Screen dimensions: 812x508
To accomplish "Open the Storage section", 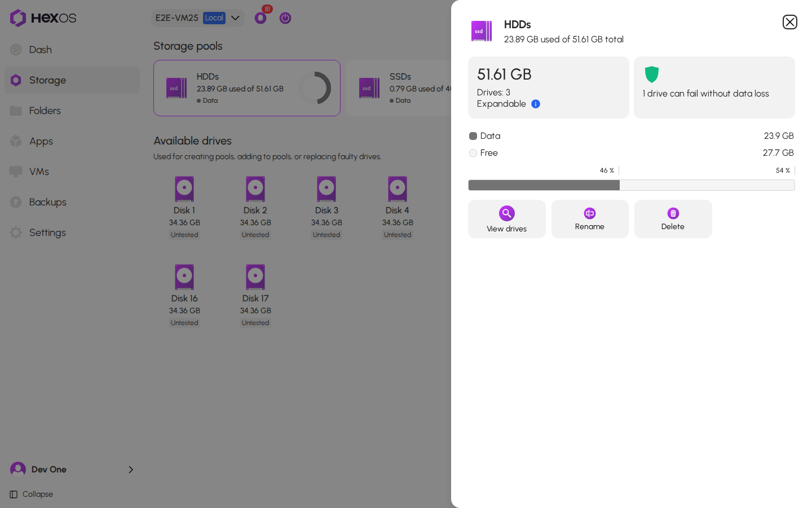I will pos(72,80).
